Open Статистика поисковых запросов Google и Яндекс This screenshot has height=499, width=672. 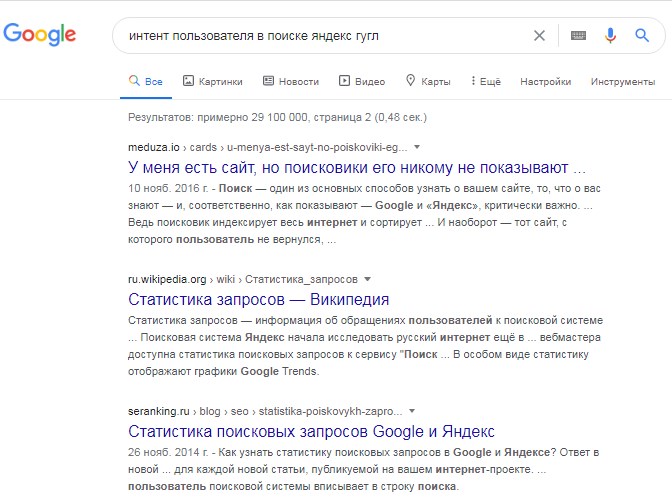tap(311, 431)
